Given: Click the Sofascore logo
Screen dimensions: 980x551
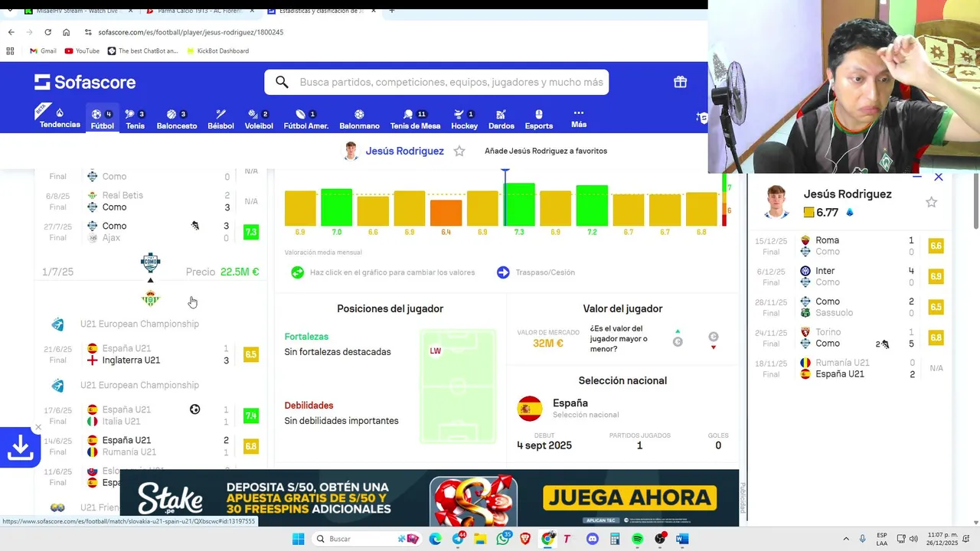Looking at the screenshot, I should (x=85, y=82).
